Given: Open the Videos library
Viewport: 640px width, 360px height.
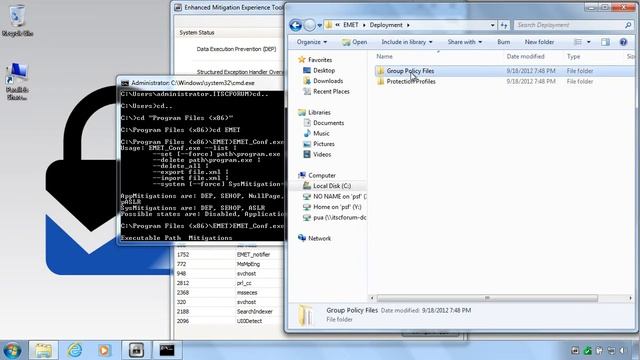Looking at the screenshot, I should (322, 155).
